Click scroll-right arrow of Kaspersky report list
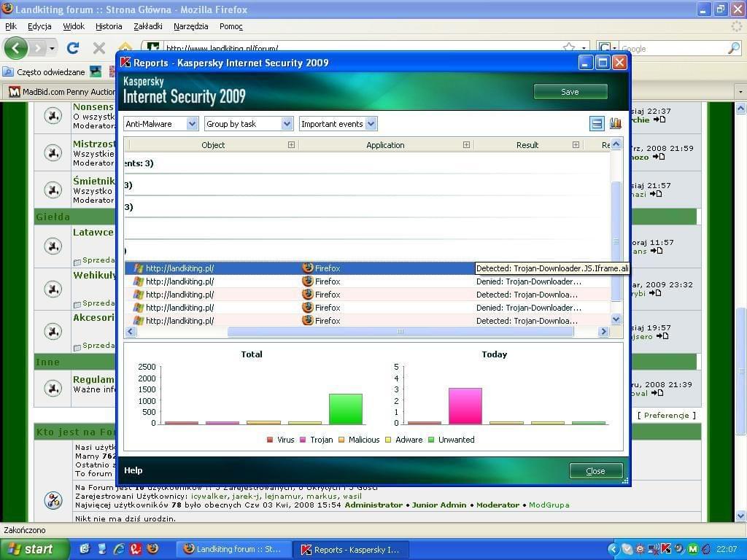The height and width of the screenshot is (560, 747). pos(603,332)
